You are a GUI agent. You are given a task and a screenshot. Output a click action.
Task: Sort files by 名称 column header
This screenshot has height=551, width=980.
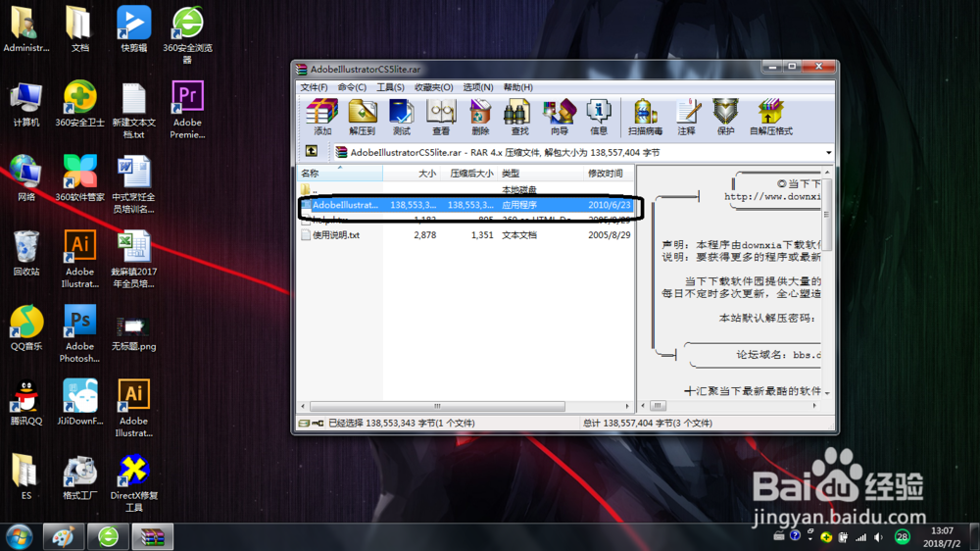(339, 174)
